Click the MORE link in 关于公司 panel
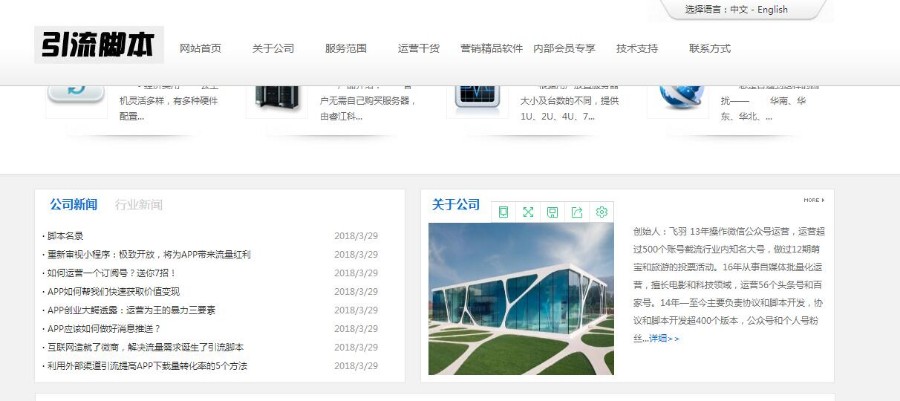Viewport: 900px width, 401px height. 813,200
